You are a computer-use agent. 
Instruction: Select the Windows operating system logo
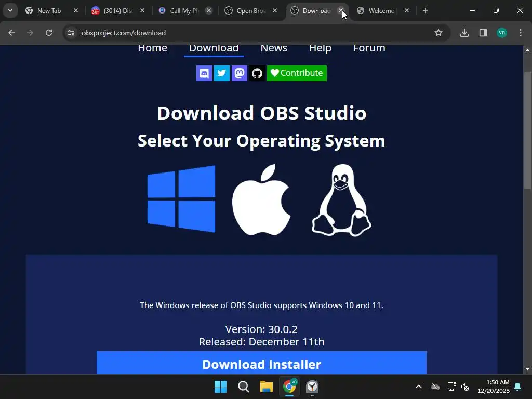(181, 199)
